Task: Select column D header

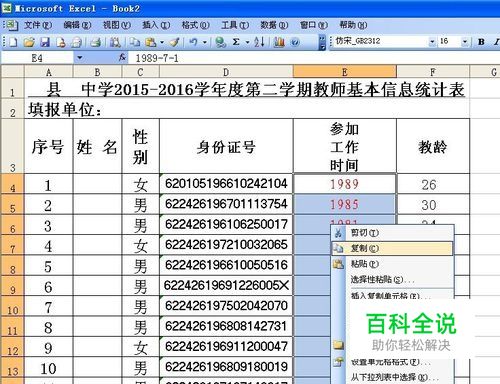Action: tap(226, 72)
